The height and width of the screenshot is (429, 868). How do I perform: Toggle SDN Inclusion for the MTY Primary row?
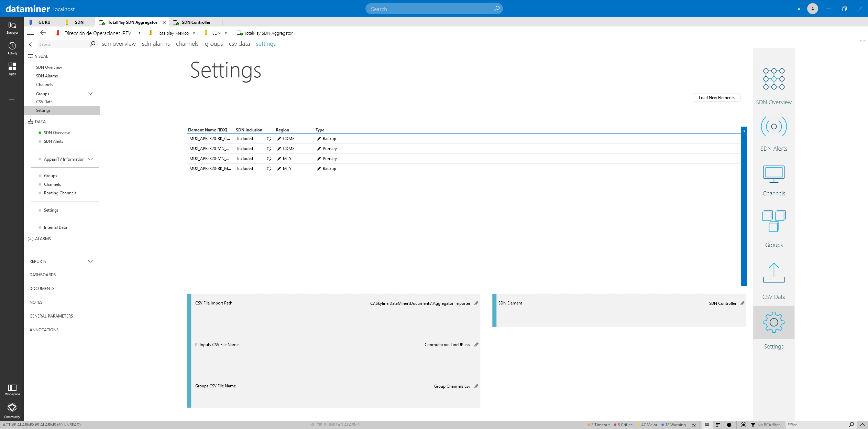[269, 159]
